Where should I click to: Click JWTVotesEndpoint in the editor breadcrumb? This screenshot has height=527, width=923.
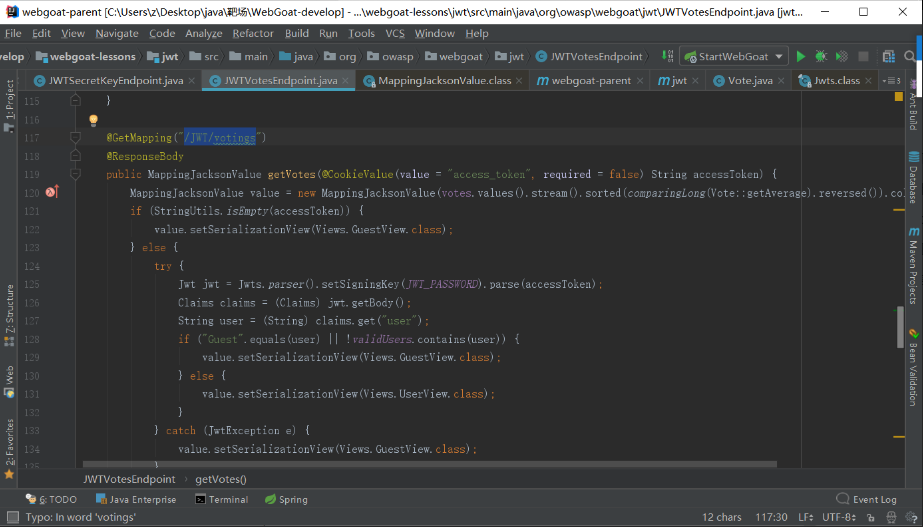click(129, 479)
